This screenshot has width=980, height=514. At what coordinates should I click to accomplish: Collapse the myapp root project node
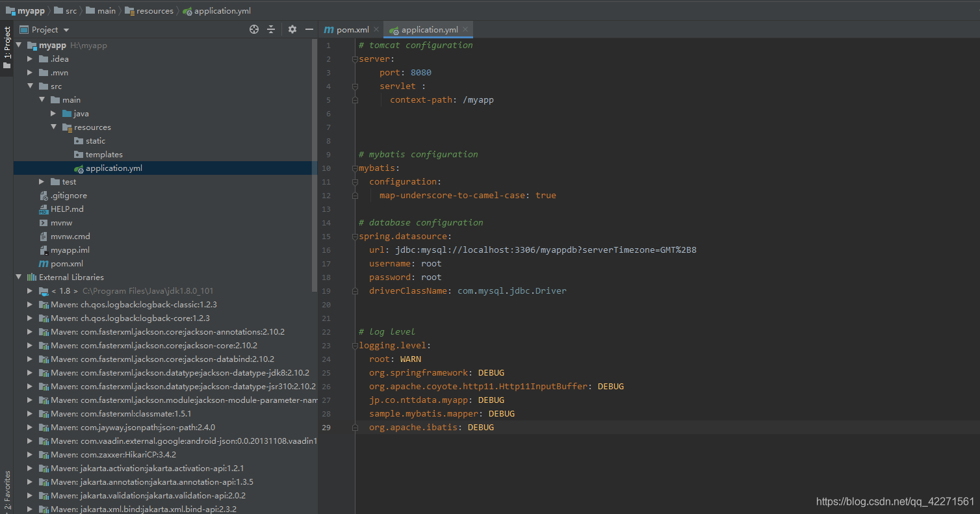18,45
